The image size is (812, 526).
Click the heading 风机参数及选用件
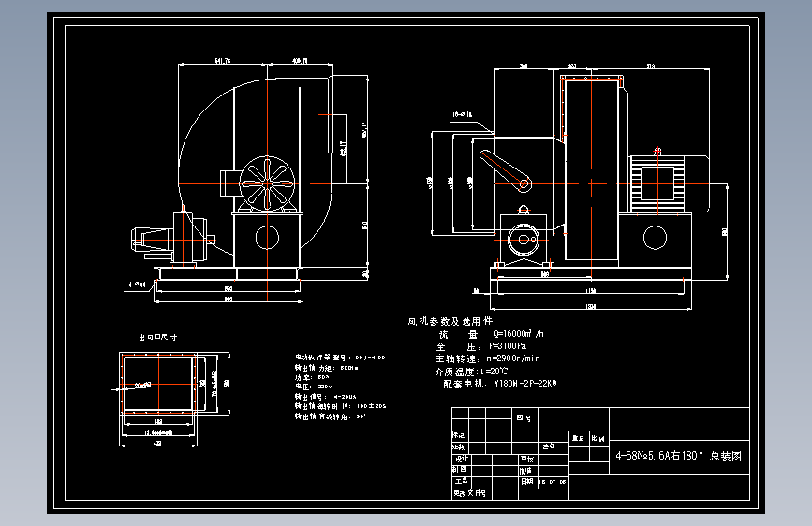point(450,321)
